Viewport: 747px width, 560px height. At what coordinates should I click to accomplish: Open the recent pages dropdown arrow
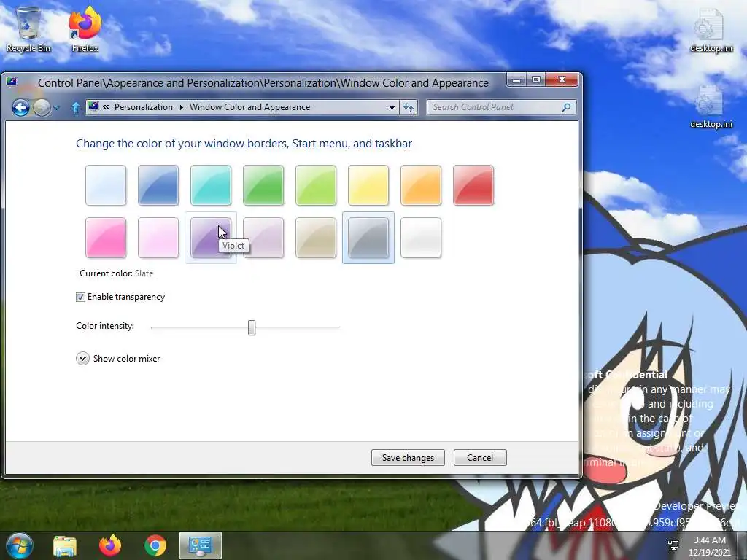[x=57, y=108]
